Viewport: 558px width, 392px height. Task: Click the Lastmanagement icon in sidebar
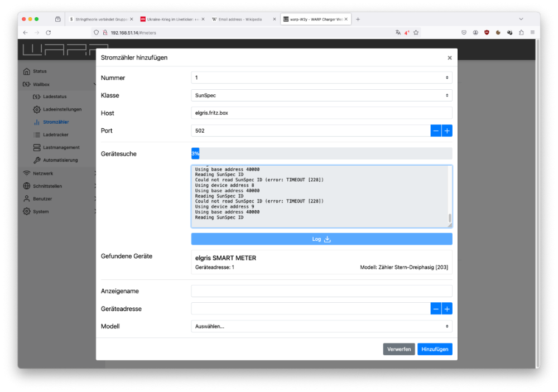click(37, 148)
